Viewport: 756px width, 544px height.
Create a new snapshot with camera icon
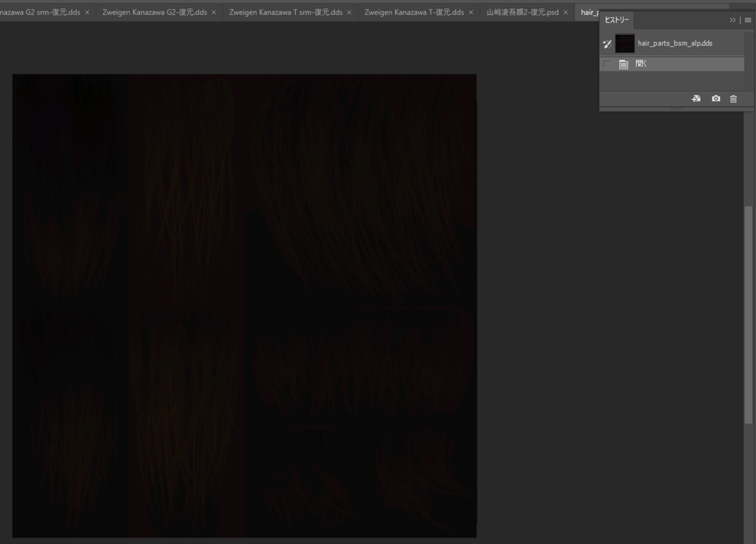click(716, 99)
